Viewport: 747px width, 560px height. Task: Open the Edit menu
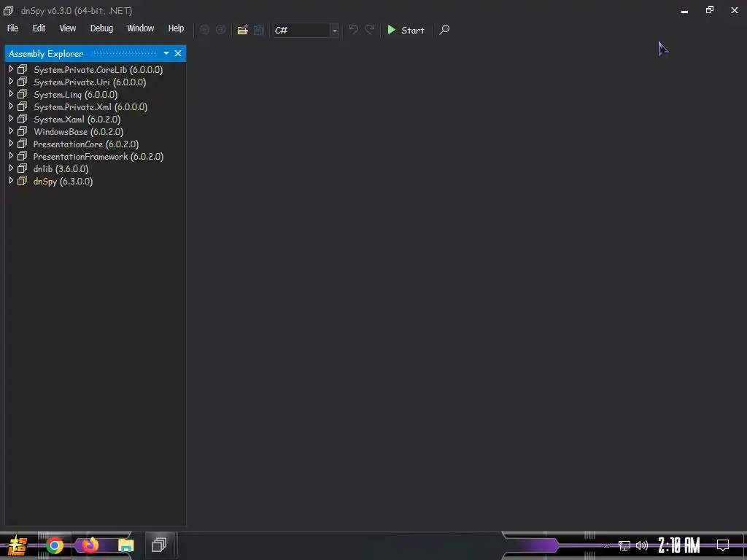39,28
